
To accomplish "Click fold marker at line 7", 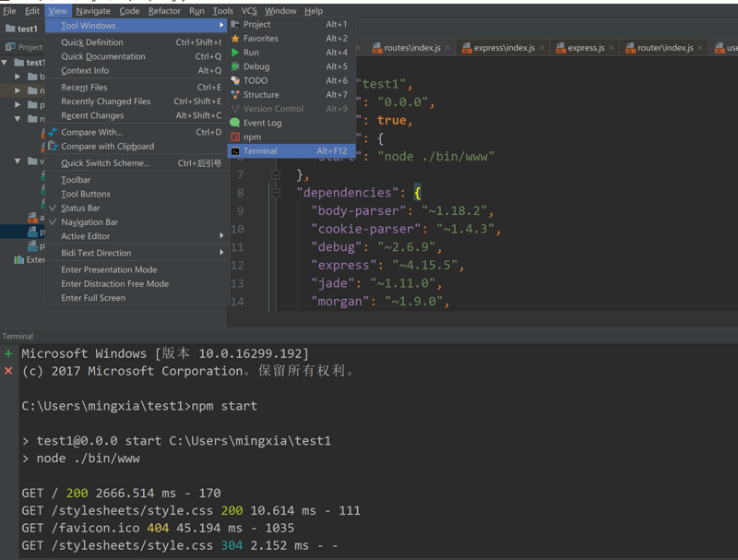I will [x=276, y=174].
